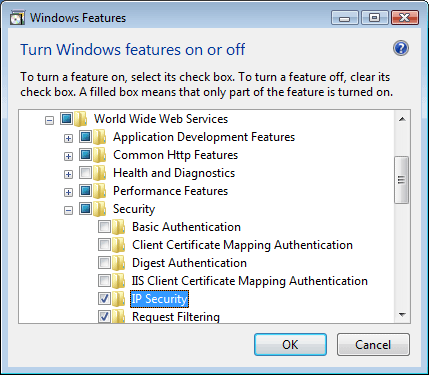The width and height of the screenshot is (429, 375).
Task: Select Client Certificate Mapping Authentication item
Action: point(242,245)
